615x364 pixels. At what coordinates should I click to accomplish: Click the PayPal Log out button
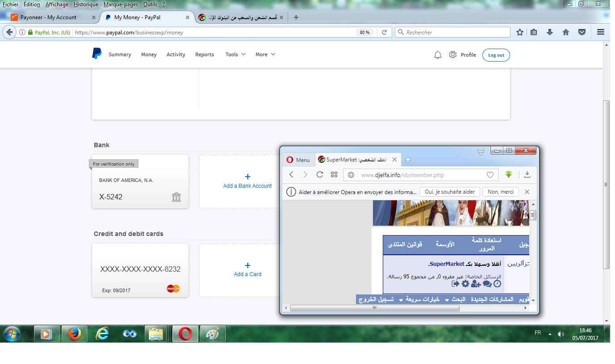point(496,55)
